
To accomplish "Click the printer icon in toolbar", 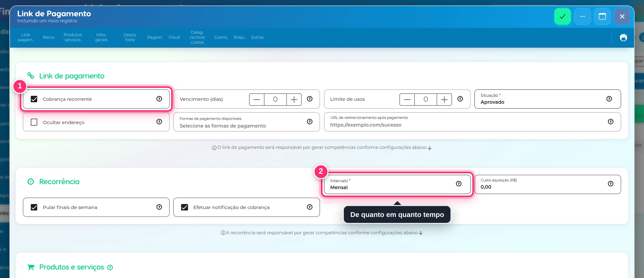I will click(x=623, y=37).
